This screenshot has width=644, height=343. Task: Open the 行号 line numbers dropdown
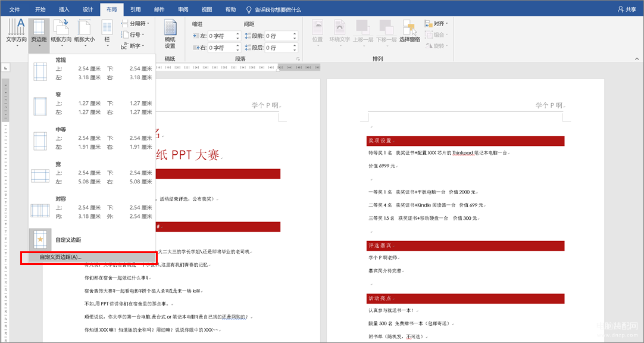point(132,35)
